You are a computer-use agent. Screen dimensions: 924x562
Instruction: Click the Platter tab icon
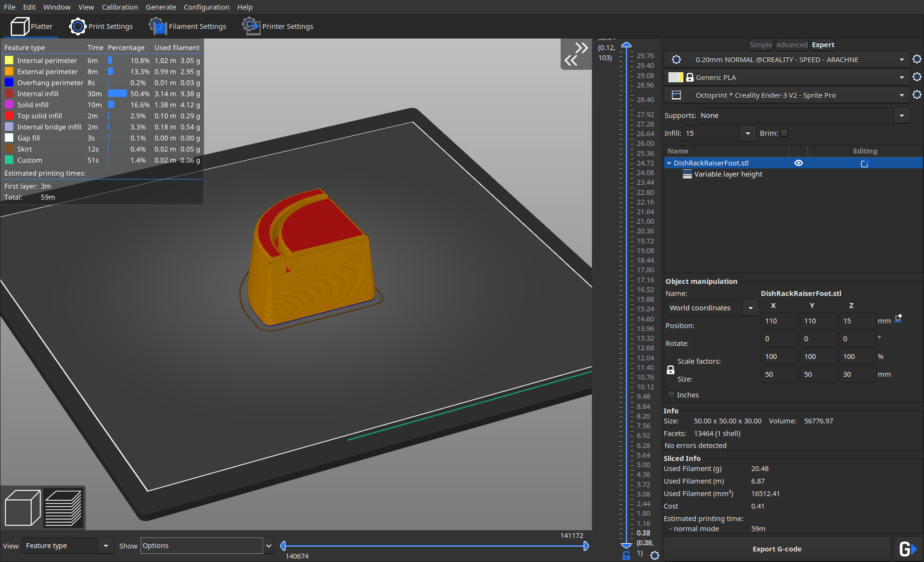pos(19,26)
